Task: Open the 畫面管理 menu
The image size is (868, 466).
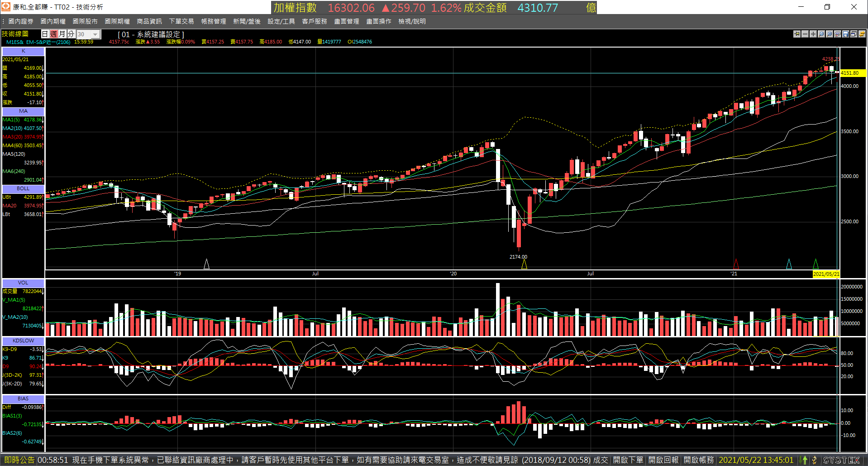Action: tap(347, 21)
